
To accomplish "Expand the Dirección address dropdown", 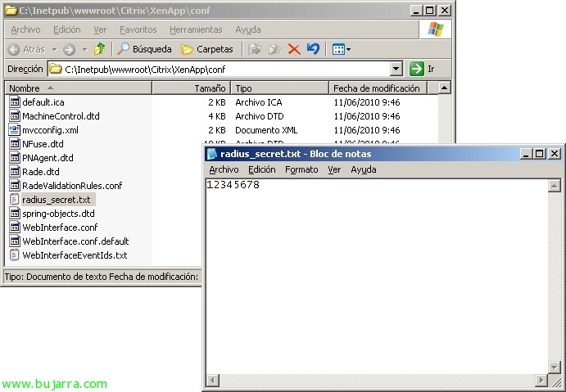I will click(396, 69).
